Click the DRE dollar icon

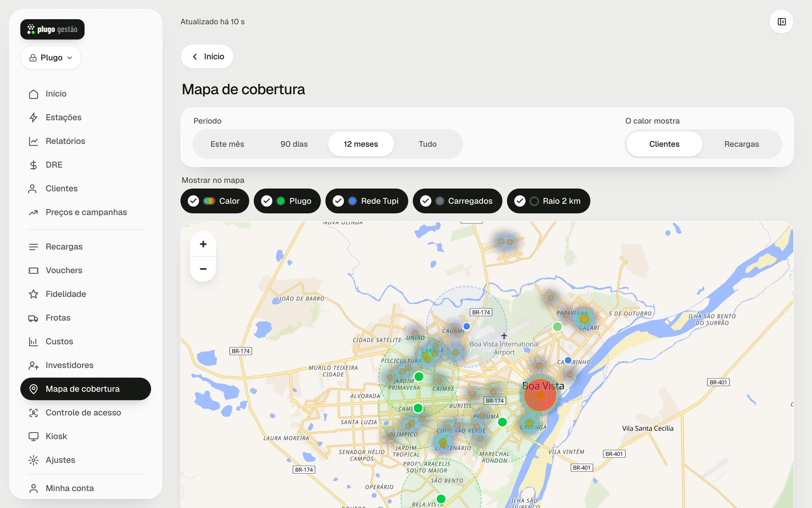click(x=33, y=165)
